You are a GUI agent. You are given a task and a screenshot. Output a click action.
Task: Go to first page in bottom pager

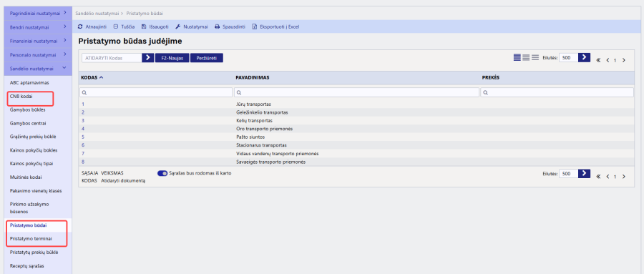pos(598,176)
